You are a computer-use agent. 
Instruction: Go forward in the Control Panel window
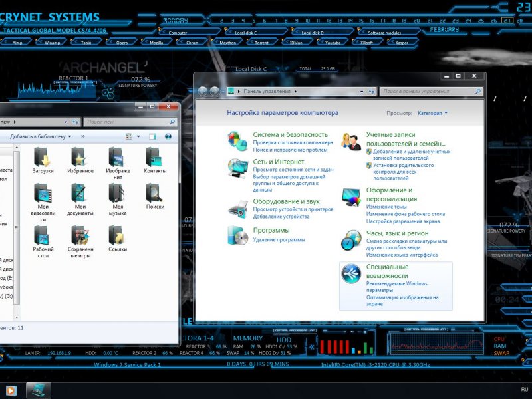click(x=214, y=91)
